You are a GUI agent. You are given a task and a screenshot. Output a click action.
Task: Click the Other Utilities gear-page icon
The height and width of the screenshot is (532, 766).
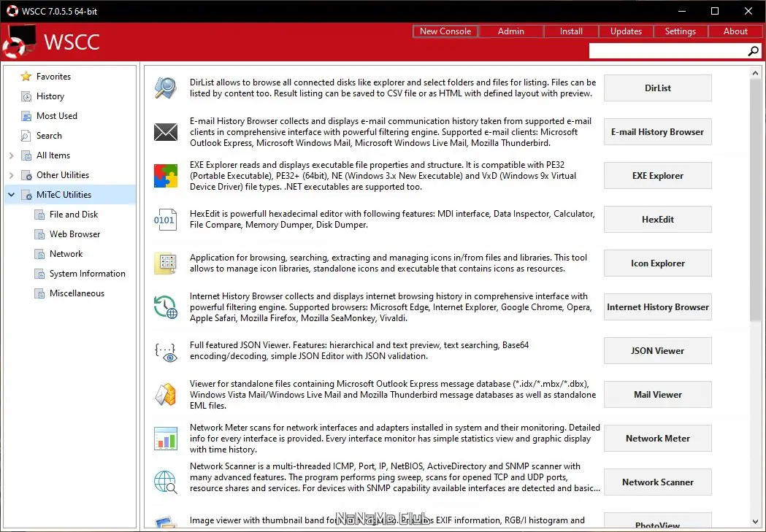[26, 175]
